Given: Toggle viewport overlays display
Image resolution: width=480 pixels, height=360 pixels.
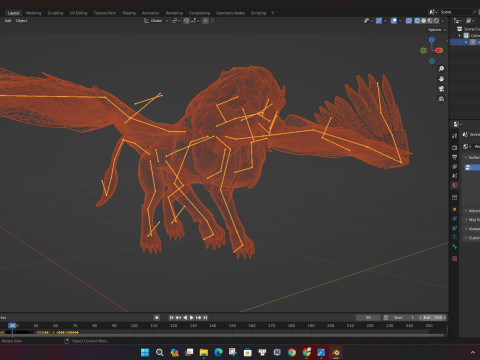Looking at the screenshot, I should point(394,21).
